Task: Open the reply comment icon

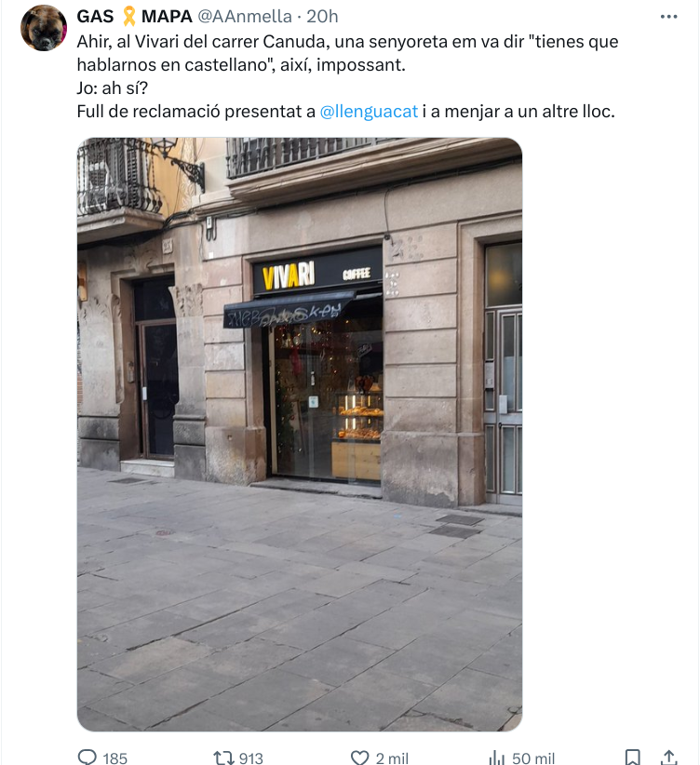Action: pyautogui.click(x=87, y=757)
